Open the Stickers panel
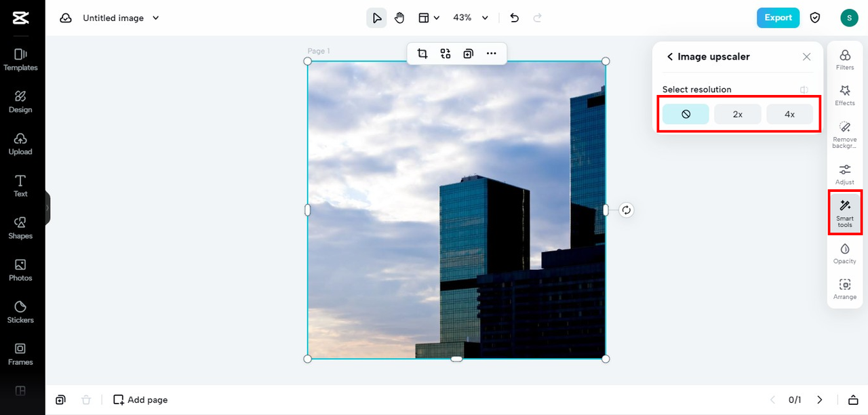Screen dimensions: 868x415 click(x=20, y=311)
